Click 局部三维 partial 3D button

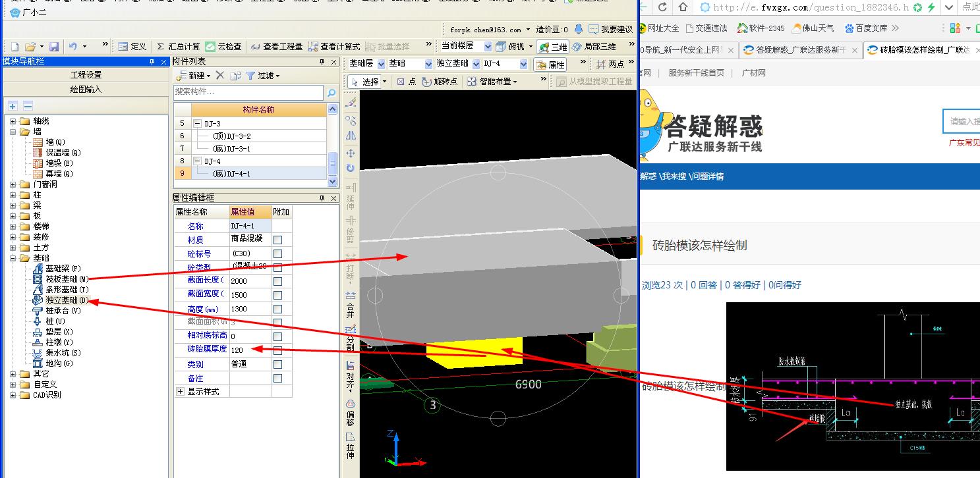pos(594,47)
